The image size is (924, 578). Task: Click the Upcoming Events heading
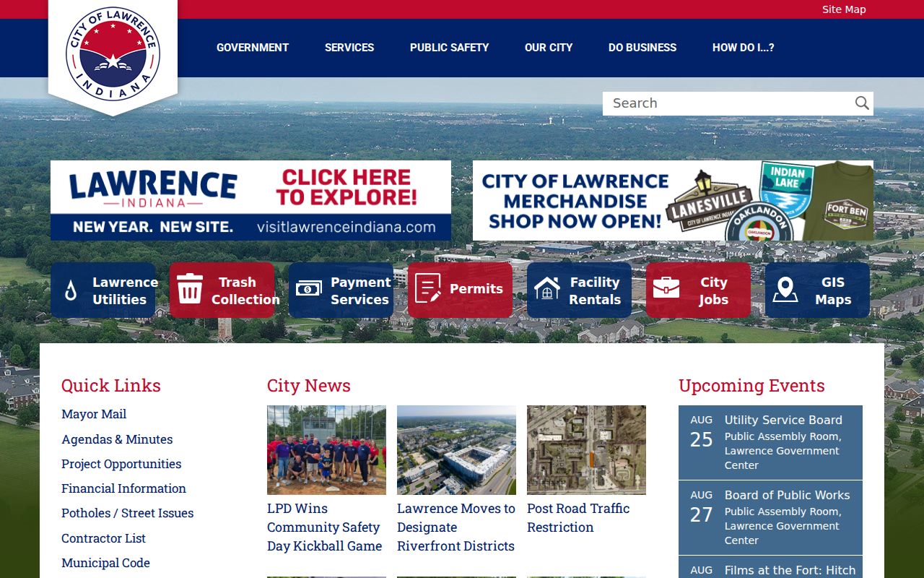[751, 386]
